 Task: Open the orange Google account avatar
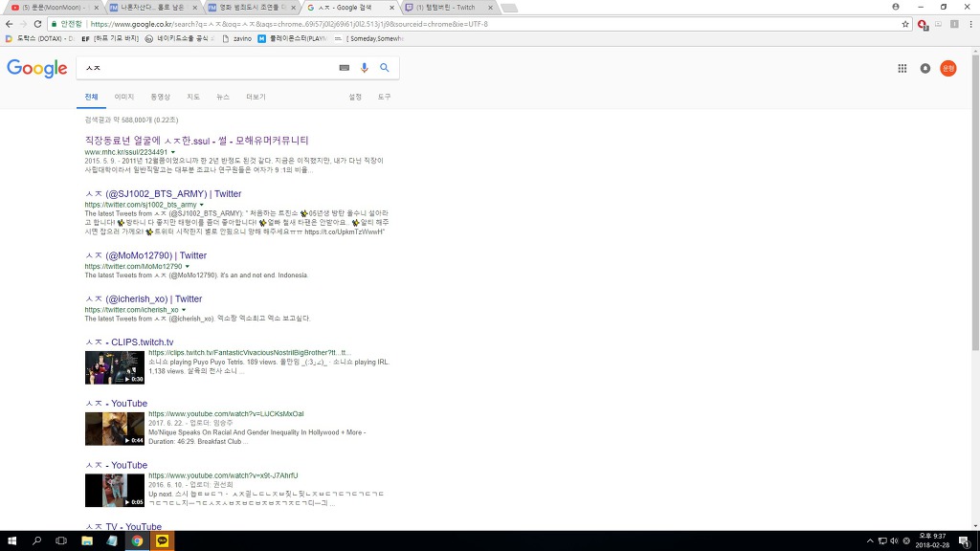click(x=948, y=68)
